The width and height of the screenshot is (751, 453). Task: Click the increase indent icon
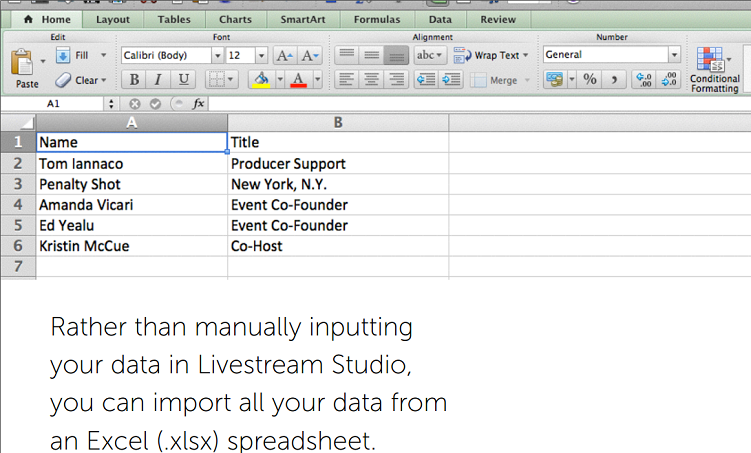tap(450, 80)
